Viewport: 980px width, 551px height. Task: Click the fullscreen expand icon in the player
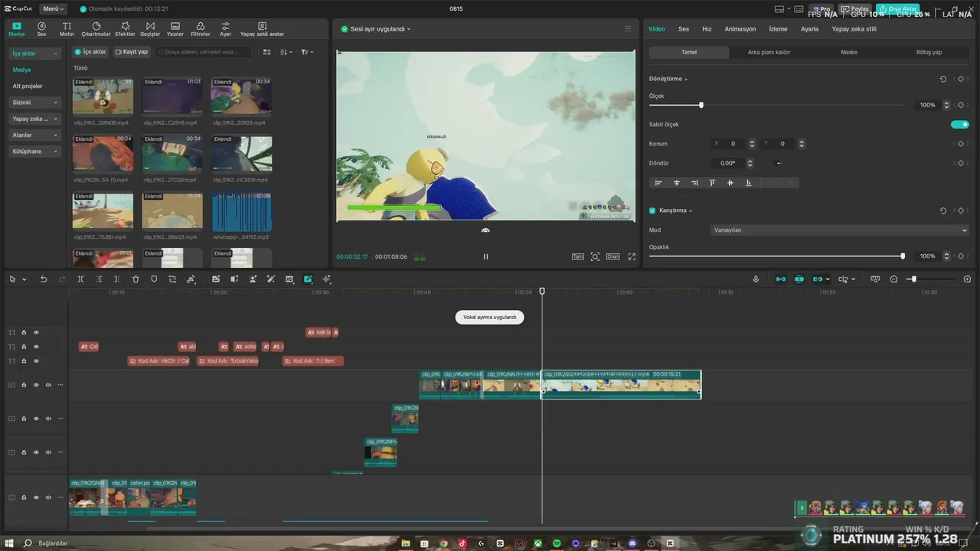[632, 256]
